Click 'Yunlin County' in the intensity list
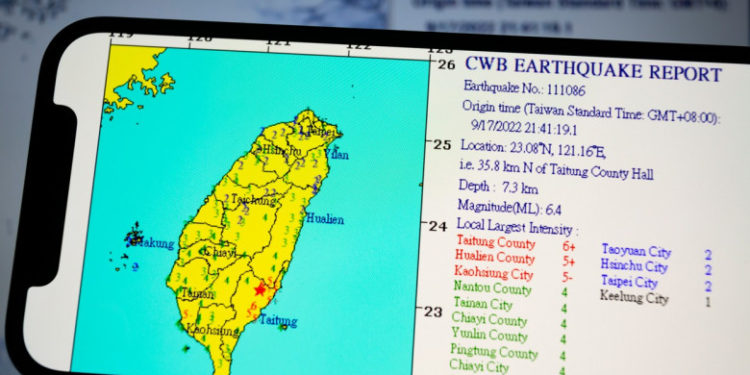This screenshot has width=750, height=375. tap(489, 334)
